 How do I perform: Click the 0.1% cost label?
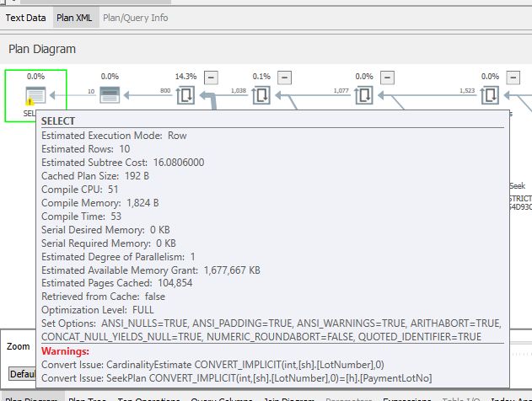(261, 77)
